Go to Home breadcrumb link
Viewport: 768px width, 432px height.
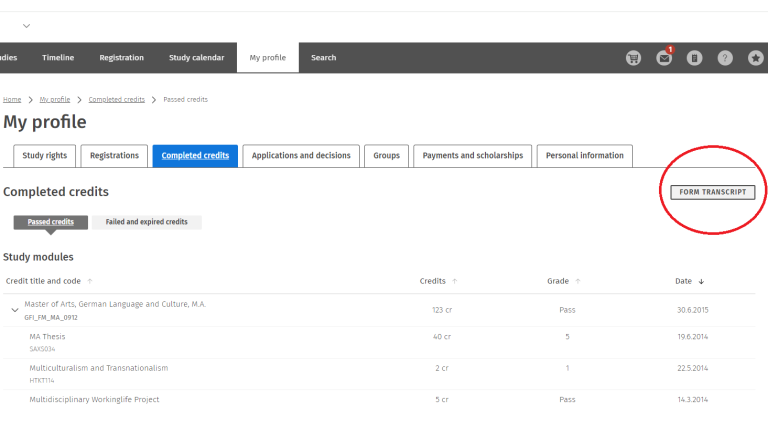tap(12, 100)
